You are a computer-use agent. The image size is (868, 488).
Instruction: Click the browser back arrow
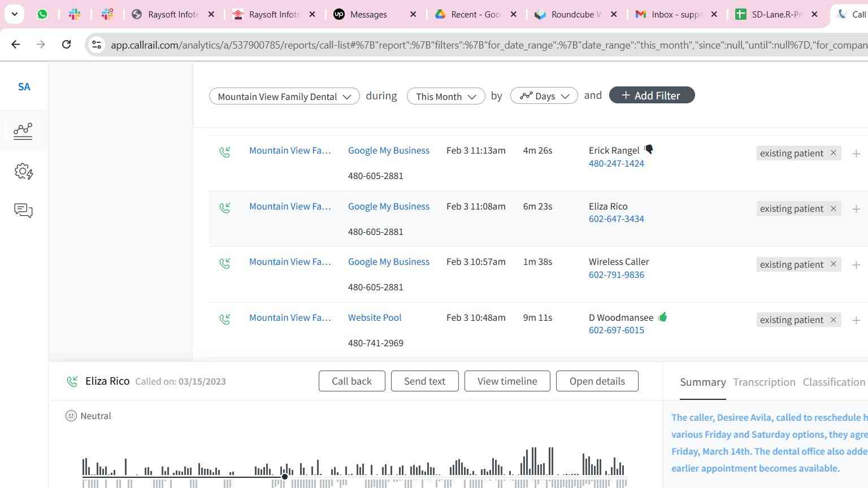click(x=16, y=44)
